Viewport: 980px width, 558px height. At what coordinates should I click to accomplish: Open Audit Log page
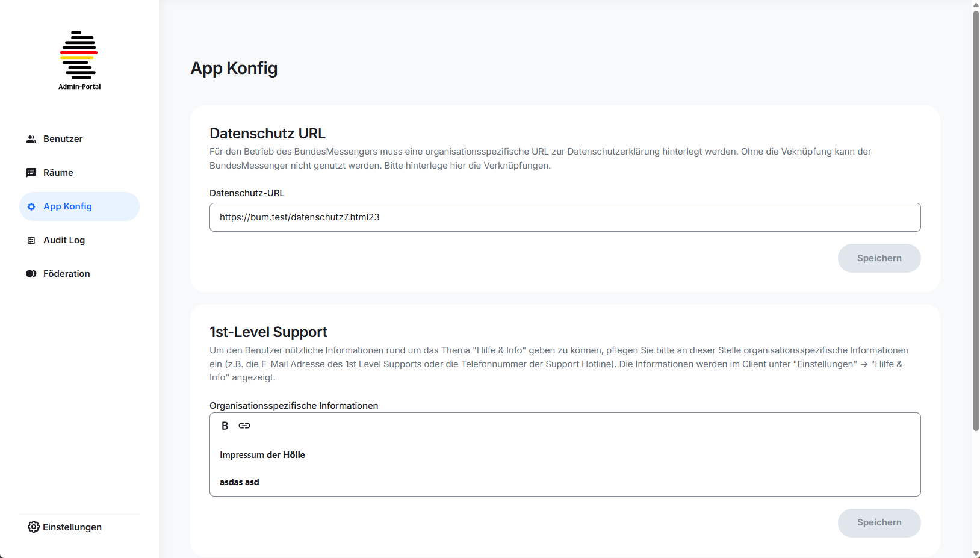(x=79, y=240)
